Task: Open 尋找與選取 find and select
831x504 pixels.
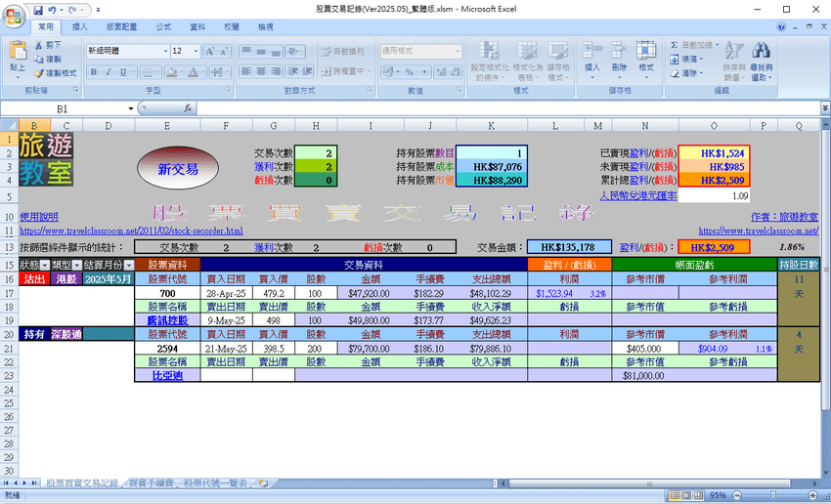Action: click(762, 61)
